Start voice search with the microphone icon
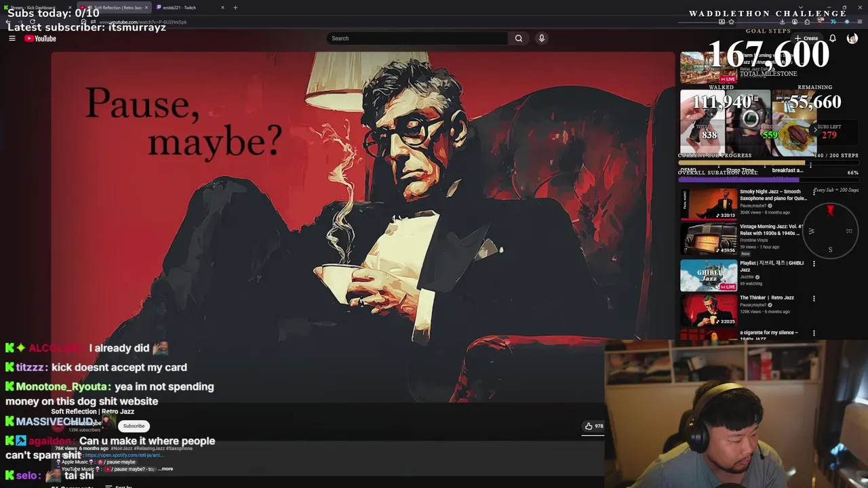This screenshot has height=488, width=868. pyautogui.click(x=542, y=39)
